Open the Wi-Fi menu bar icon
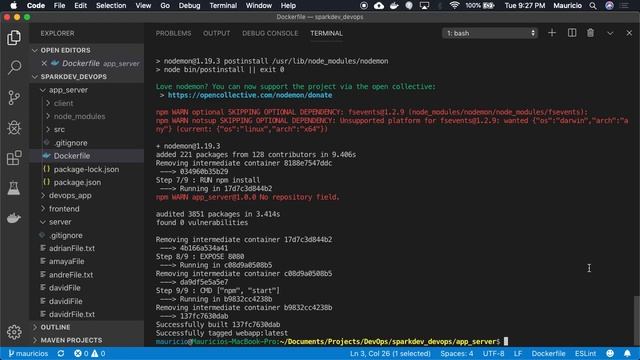 tap(454, 5)
